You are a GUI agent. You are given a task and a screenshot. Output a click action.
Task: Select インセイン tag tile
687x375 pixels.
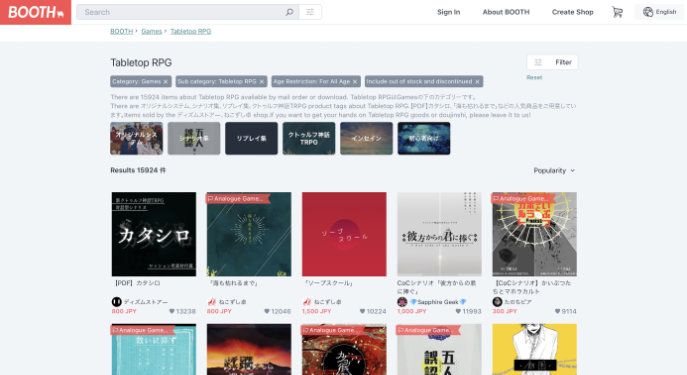[366, 138]
